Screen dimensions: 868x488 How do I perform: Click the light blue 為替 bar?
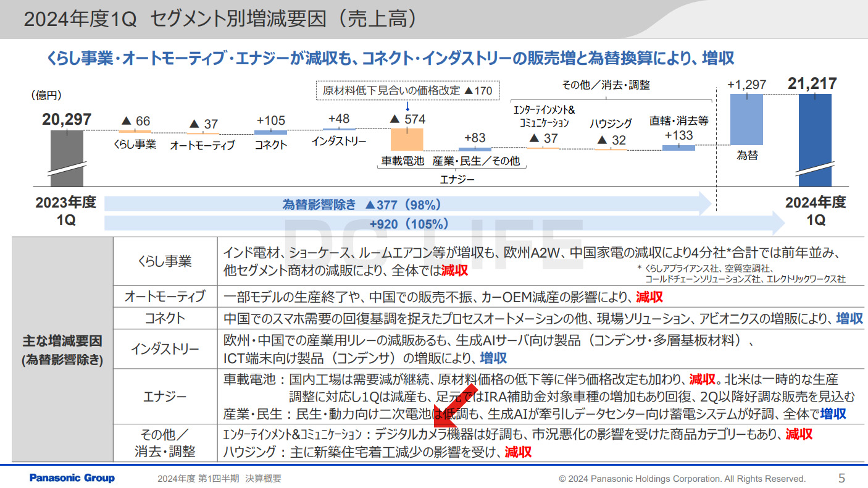click(746, 120)
